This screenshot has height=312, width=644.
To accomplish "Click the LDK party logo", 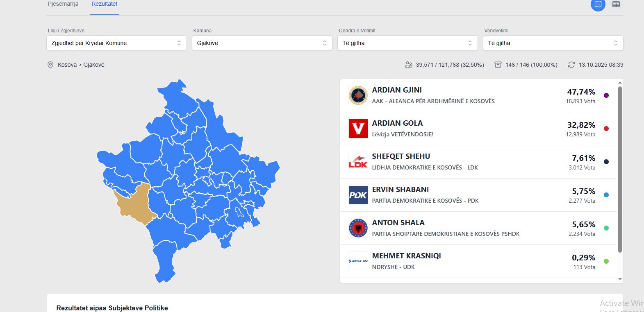I will (x=358, y=162).
